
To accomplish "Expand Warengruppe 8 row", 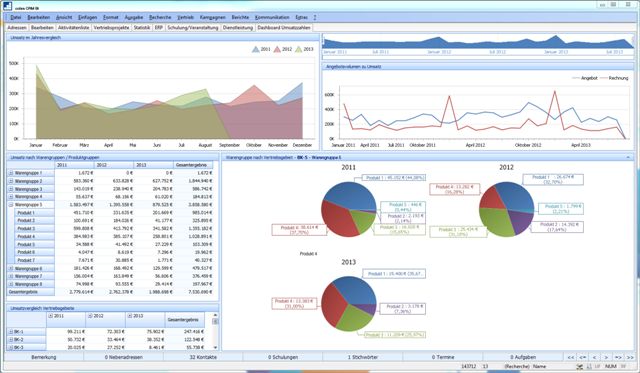I will coord(11,284).
